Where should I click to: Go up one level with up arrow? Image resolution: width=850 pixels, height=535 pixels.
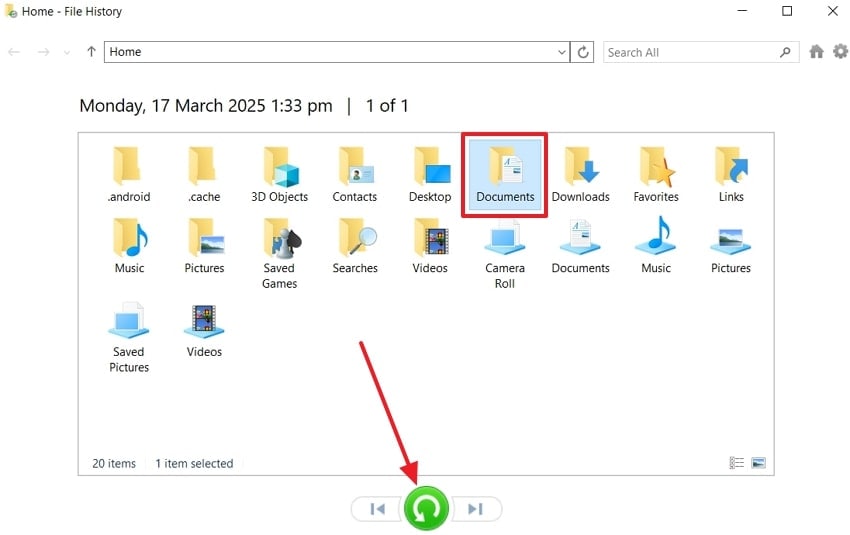click(91, 51)
